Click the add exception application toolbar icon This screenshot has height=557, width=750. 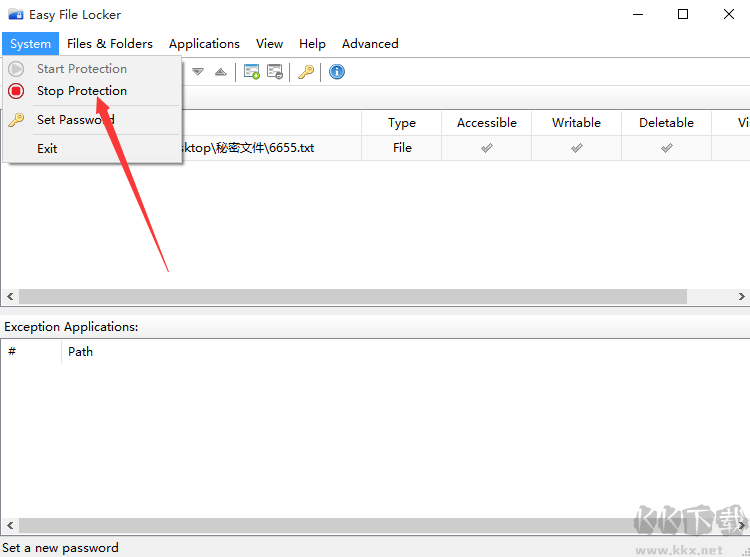[x=252, y=72]
